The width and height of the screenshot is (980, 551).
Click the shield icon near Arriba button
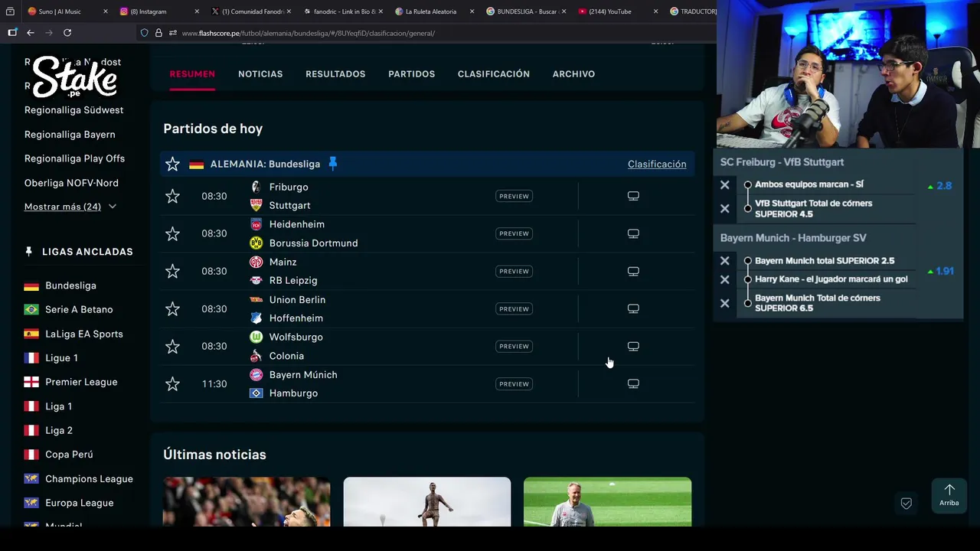[x=906, y=503]
